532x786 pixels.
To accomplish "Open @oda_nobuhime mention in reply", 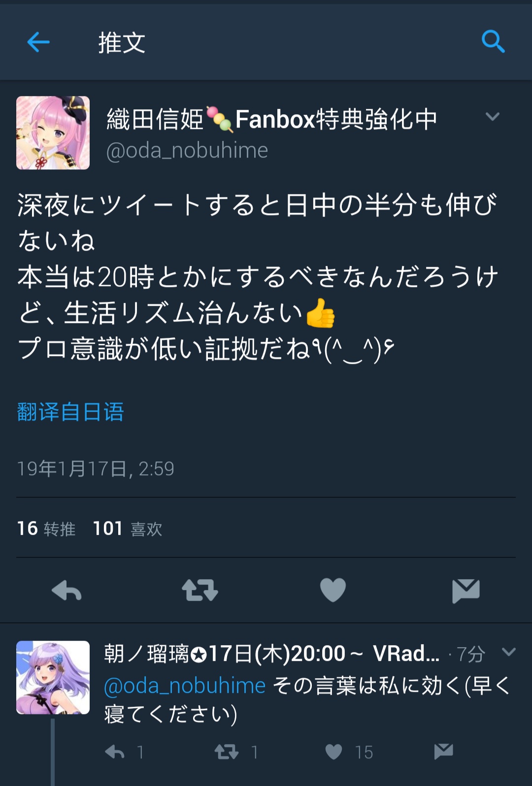I will (x=185, y=686).
